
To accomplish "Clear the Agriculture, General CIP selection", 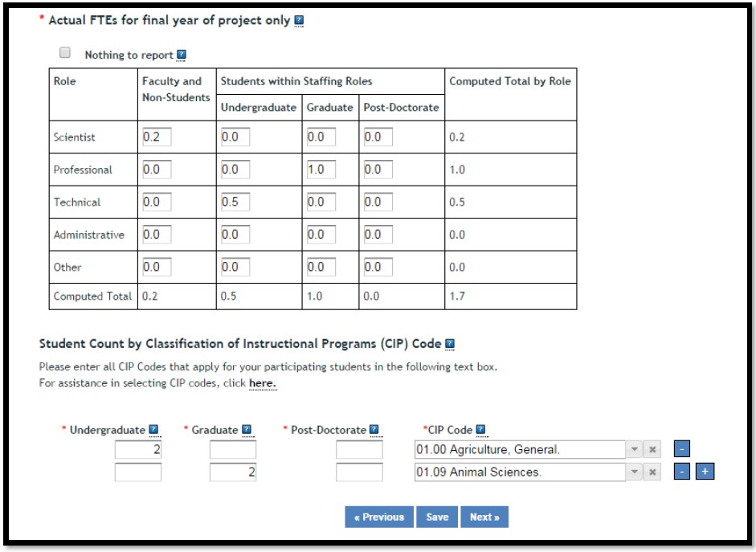I will point(653,450).
